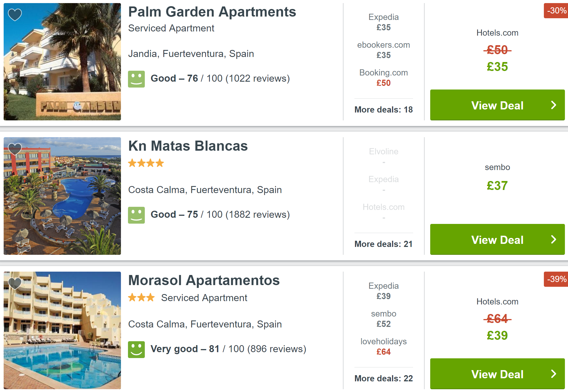568x392 pixels.
Task: Open Morasol Apartamentos pool photo
Action: 62,330
